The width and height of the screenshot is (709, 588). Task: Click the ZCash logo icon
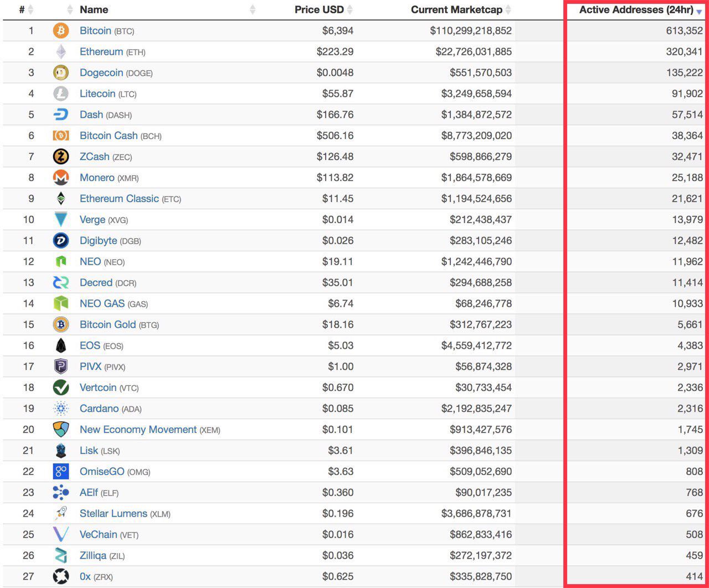pos(61,157)
